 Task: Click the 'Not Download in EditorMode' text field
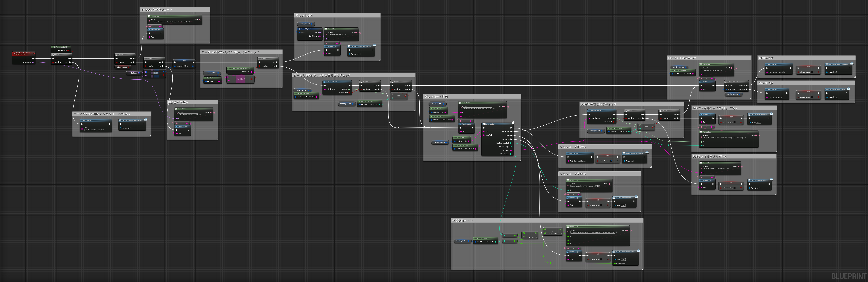95,130
